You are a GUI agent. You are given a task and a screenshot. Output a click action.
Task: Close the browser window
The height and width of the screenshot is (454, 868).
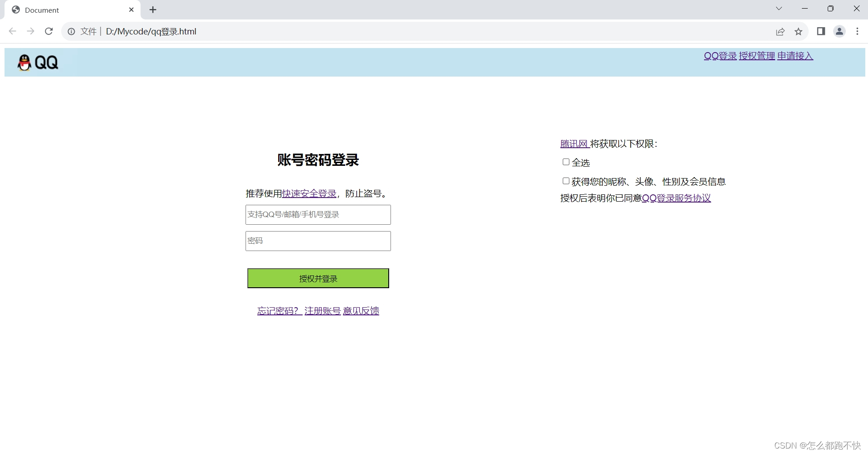tap(856, 9)
